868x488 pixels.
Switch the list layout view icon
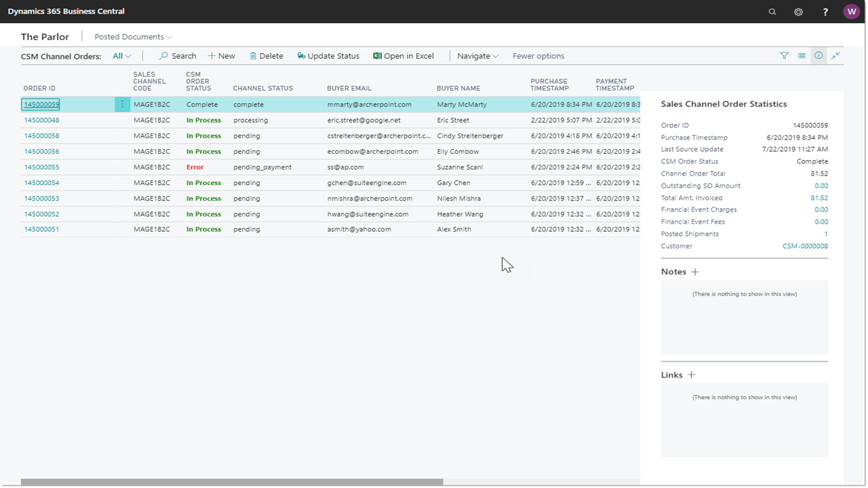(x=802, y=56)
